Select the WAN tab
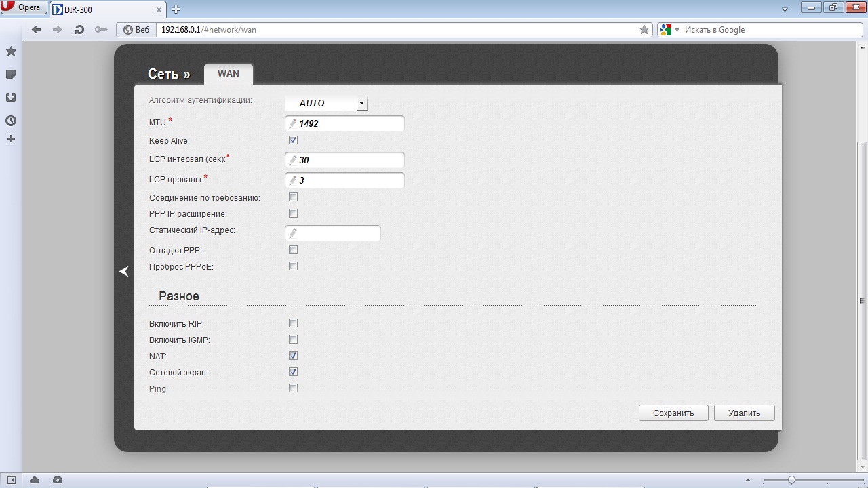 (228, 74)
